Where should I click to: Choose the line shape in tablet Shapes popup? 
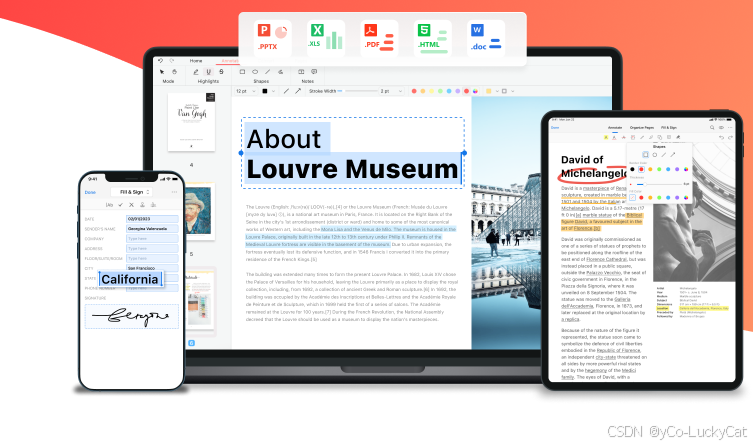664,155
